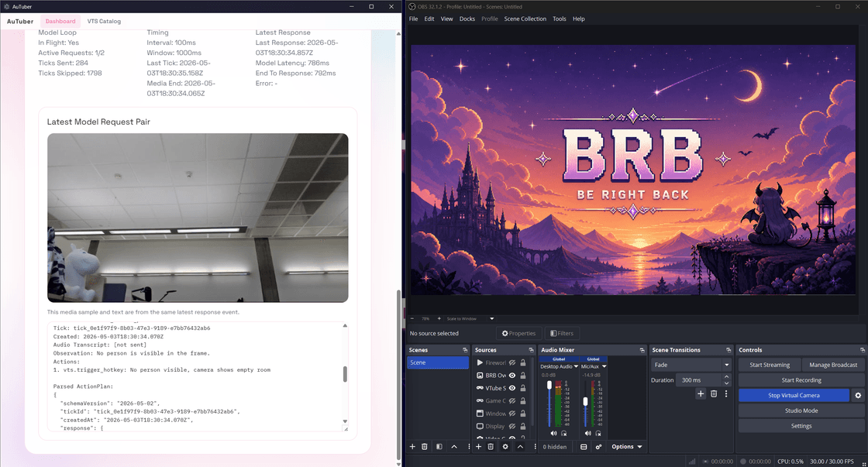Viewport: 868px width, 467px height.
Task: Click Start Streaming button
Action: click(770, 366)
